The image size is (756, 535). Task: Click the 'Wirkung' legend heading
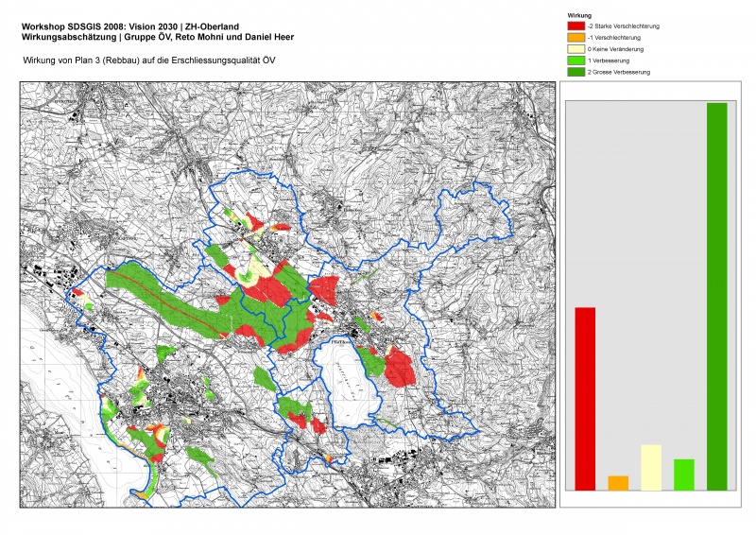coord(580,17)
